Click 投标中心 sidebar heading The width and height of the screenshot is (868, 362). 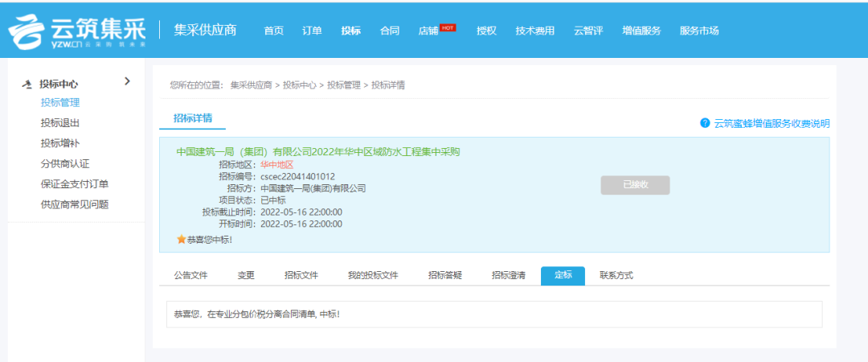(59, 84)
